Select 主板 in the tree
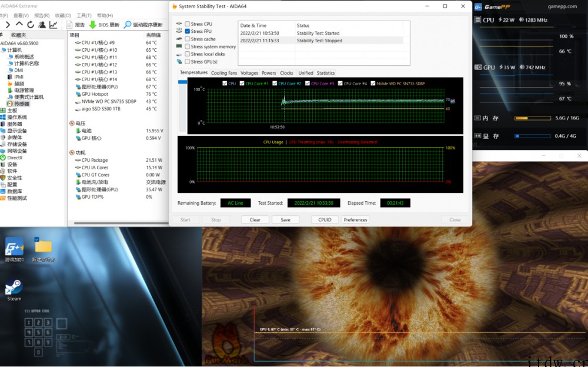This screenshot has width=588, height=367. [12, 111]
